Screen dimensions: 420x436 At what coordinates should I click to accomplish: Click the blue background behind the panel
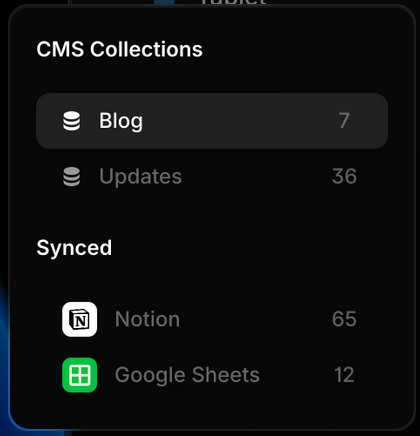click(4, 333)
